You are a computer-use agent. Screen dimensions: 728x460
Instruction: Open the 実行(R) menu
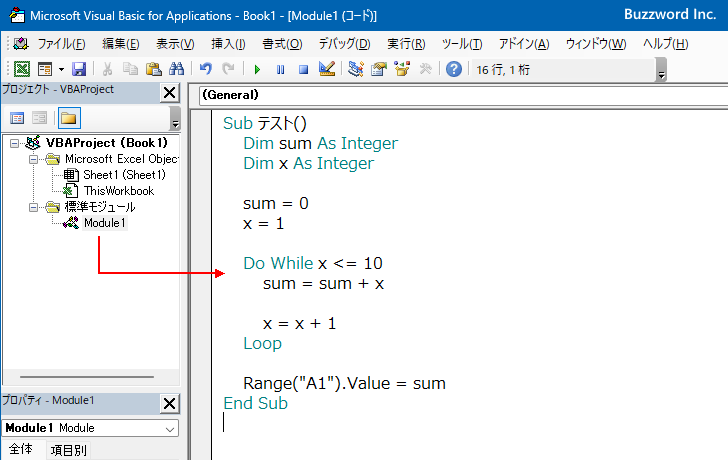[x=406, y=44]
